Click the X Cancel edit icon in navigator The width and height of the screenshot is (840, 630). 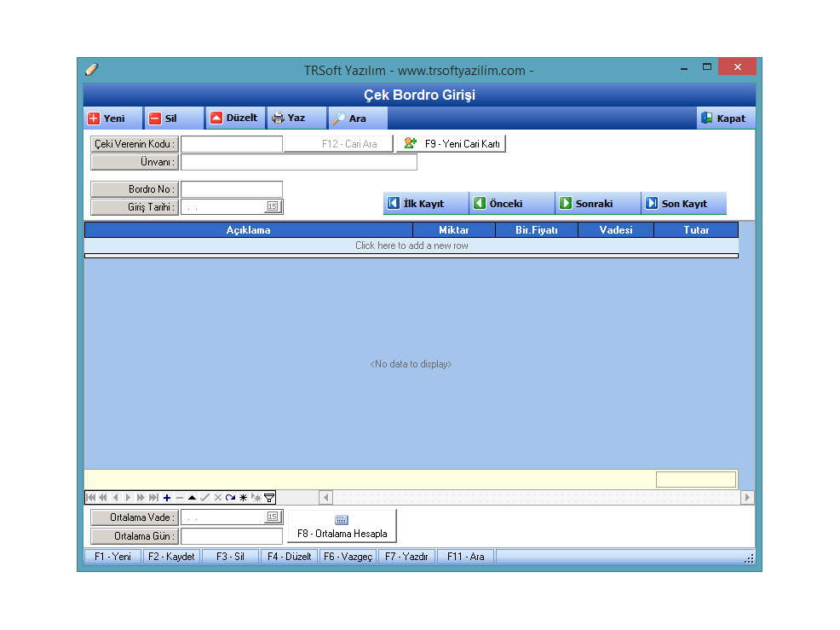217,498
